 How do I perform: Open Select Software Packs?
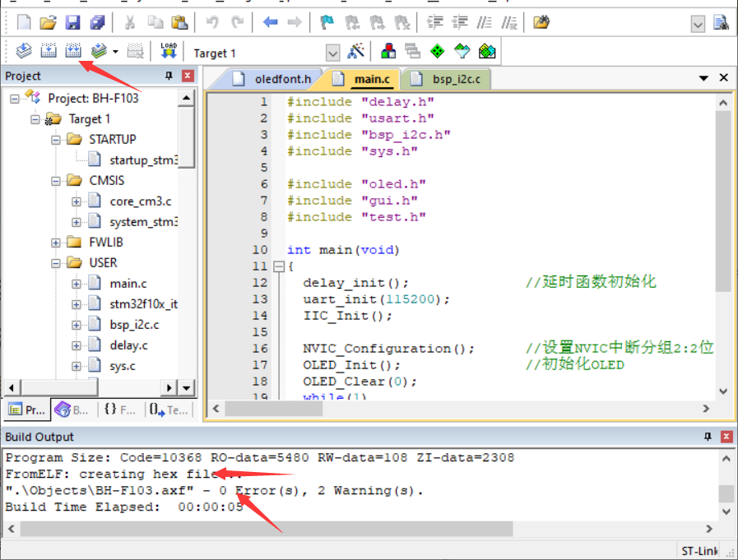[x=462, y=51]
